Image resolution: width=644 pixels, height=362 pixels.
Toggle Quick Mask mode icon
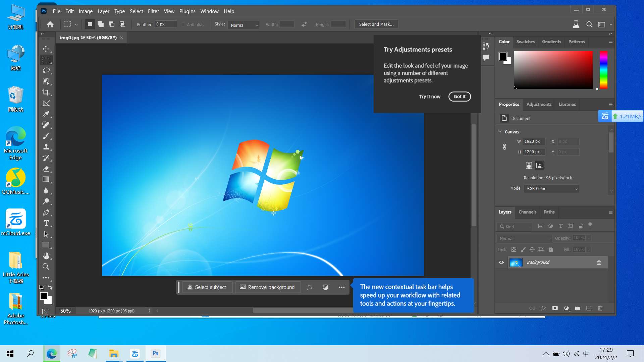pos(46,311)
